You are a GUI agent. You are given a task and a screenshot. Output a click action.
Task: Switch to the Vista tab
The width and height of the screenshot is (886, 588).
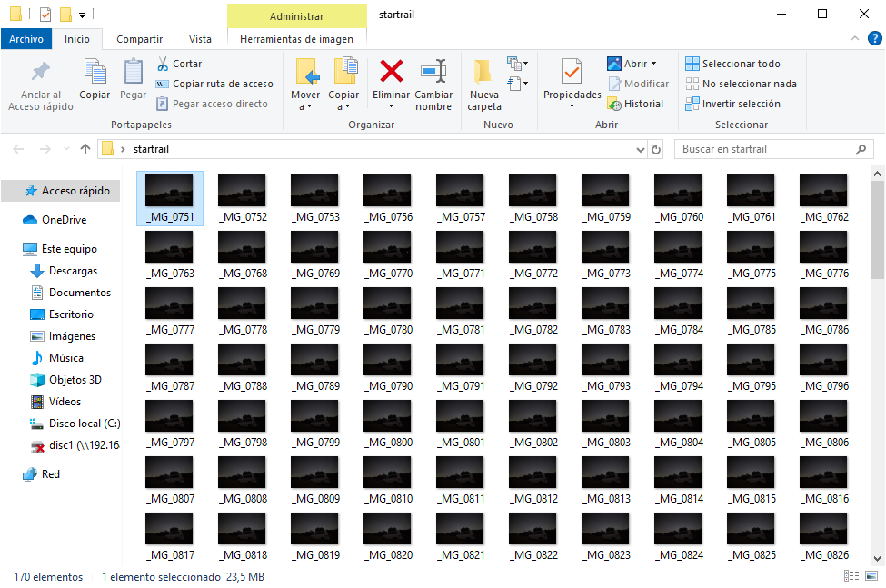[200, 39]
